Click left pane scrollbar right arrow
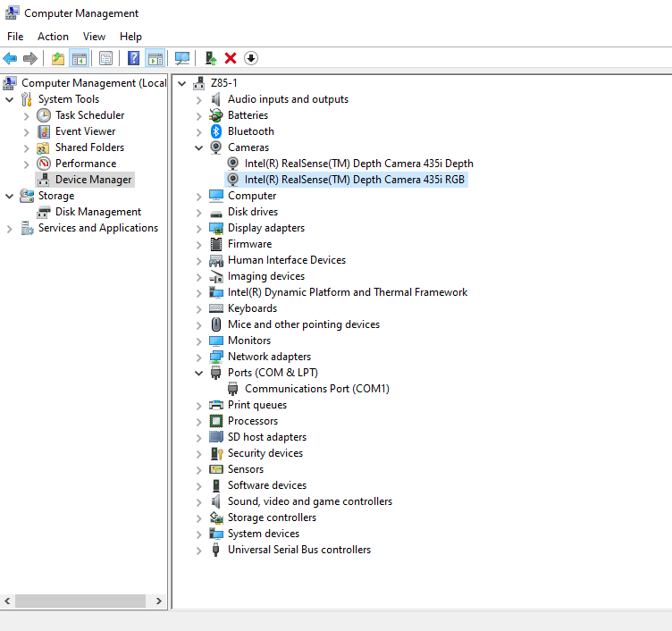Viewport: 672px width, 631px height. (159, 601)
